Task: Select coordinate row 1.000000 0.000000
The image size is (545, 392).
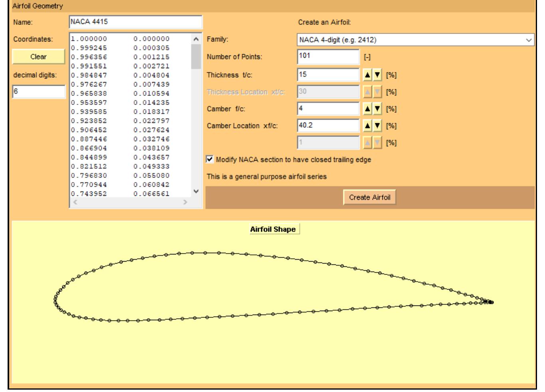Action: pyautogui.click(x=120, y=39)
